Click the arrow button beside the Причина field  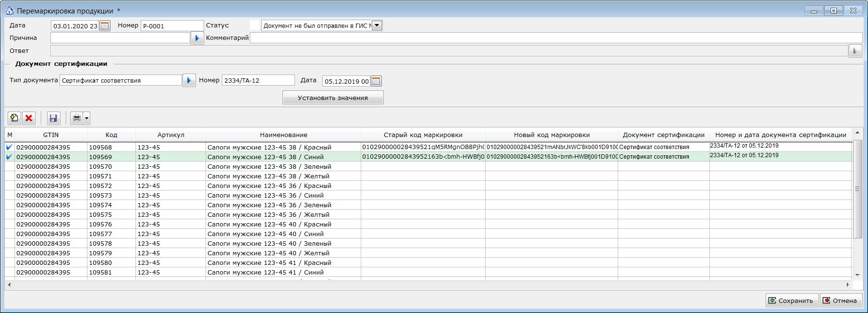[x=197, y=38]
